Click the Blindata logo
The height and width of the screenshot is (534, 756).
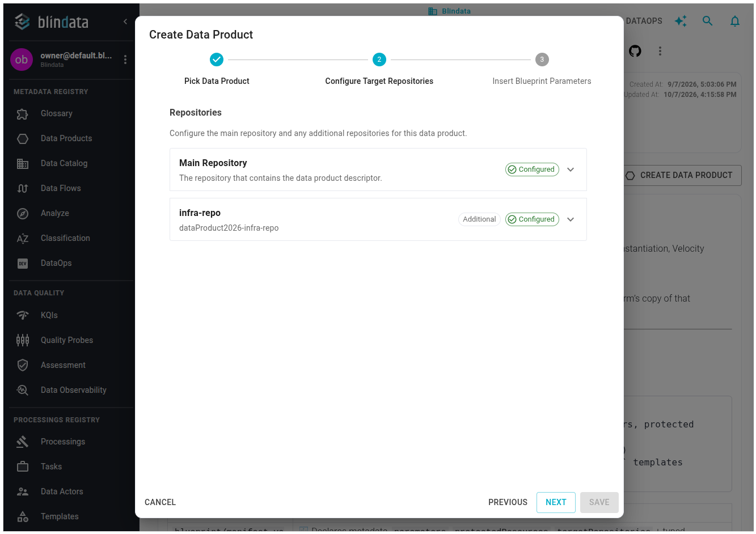pyautogui.click(x=52, y=22)
